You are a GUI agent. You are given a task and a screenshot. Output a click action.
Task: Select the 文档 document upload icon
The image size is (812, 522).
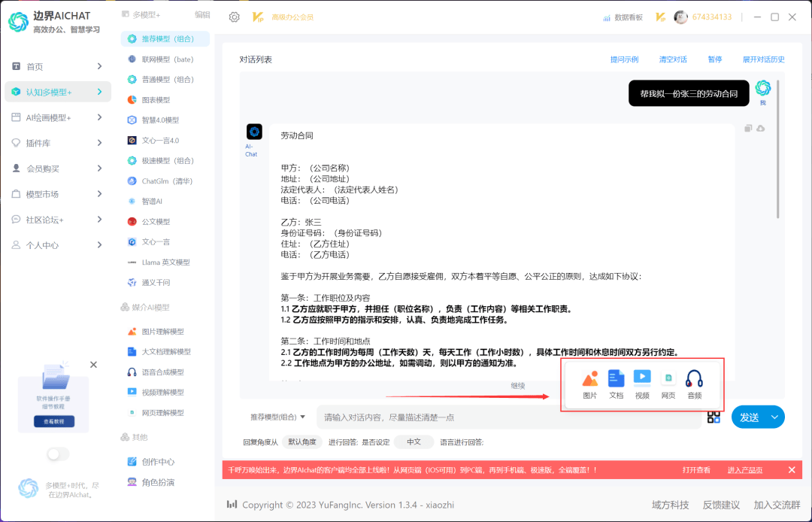tap(616, 384)
